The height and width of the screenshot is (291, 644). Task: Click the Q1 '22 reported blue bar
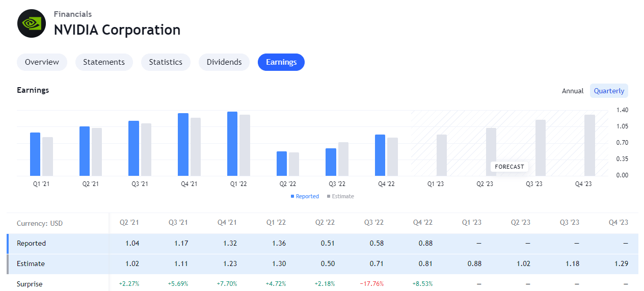232,143
